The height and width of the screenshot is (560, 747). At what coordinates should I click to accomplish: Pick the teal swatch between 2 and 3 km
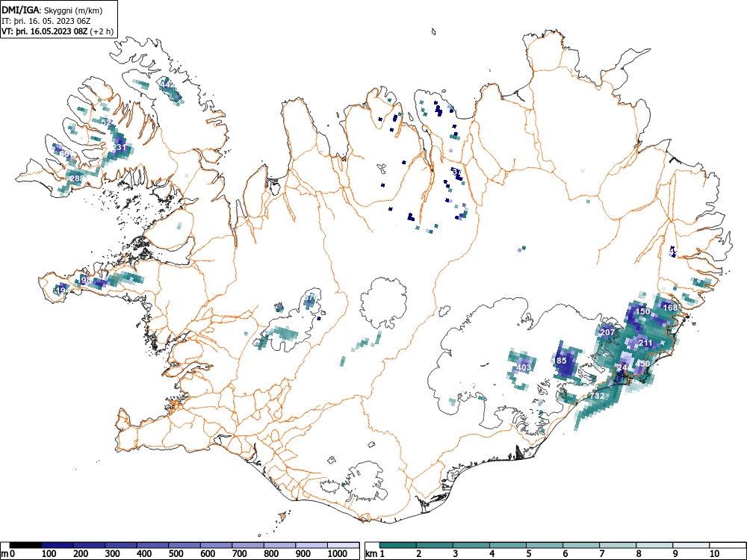[435, 545]
